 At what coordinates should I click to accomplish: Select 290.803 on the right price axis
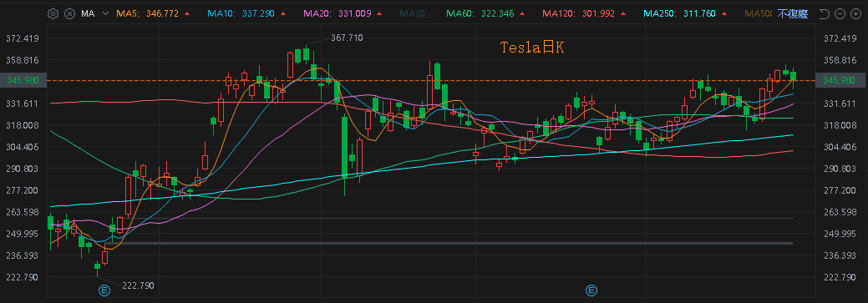pos(841,168)
